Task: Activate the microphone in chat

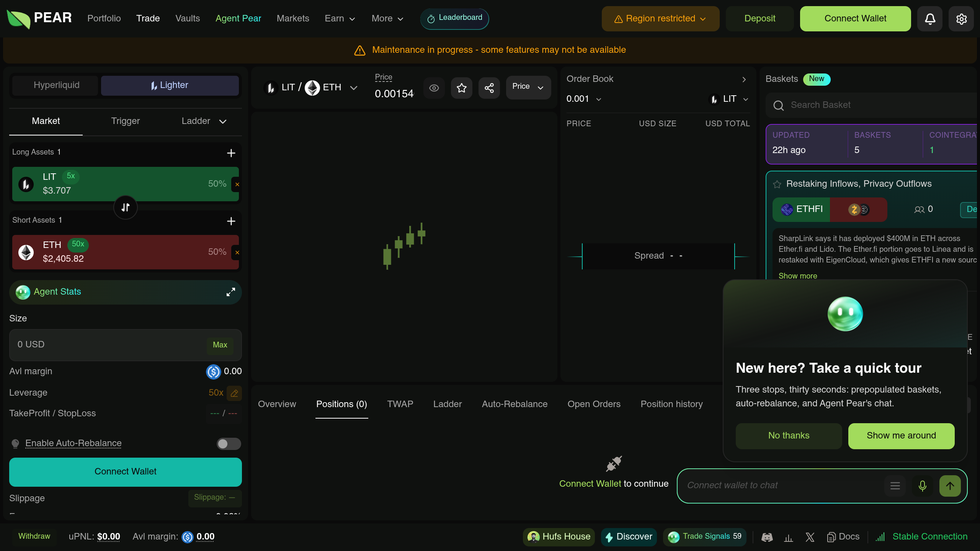Action: [x=923, y=486]
